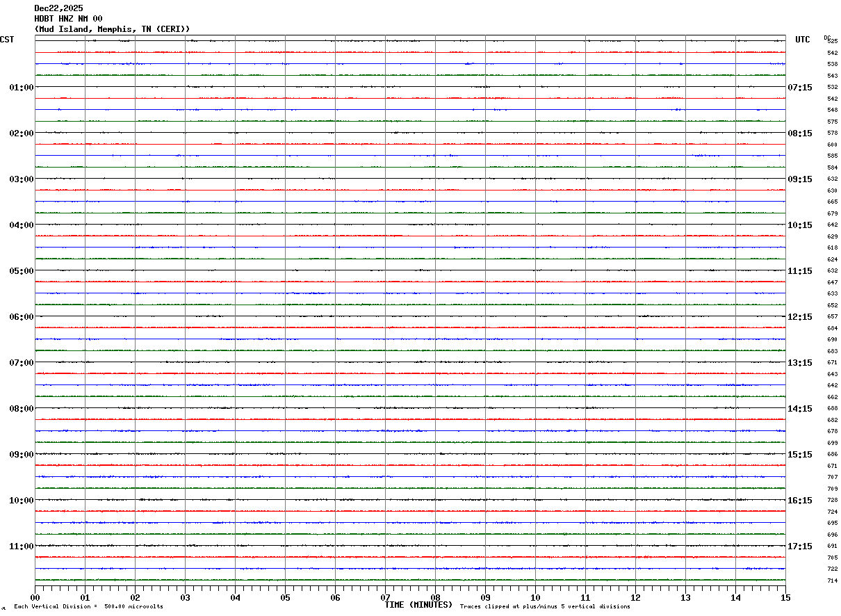
Task: Click the DC offset value 714
Action: 832,581
